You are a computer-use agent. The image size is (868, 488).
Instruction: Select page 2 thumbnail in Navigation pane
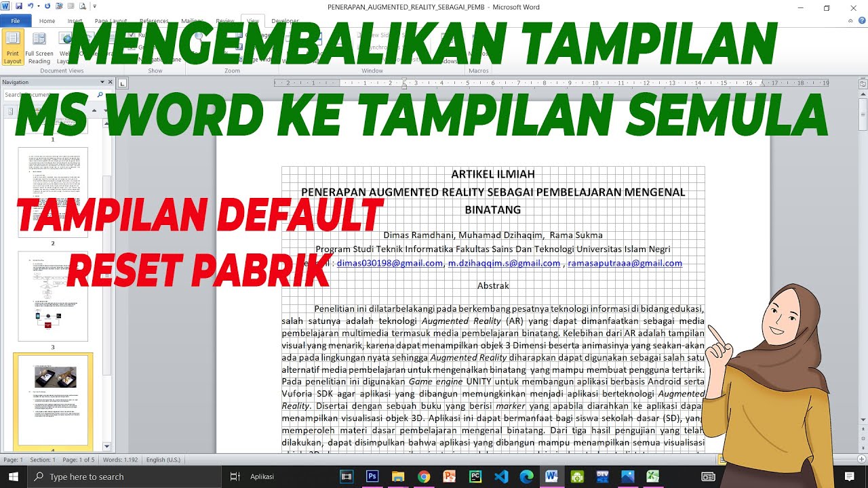(53, 192)
